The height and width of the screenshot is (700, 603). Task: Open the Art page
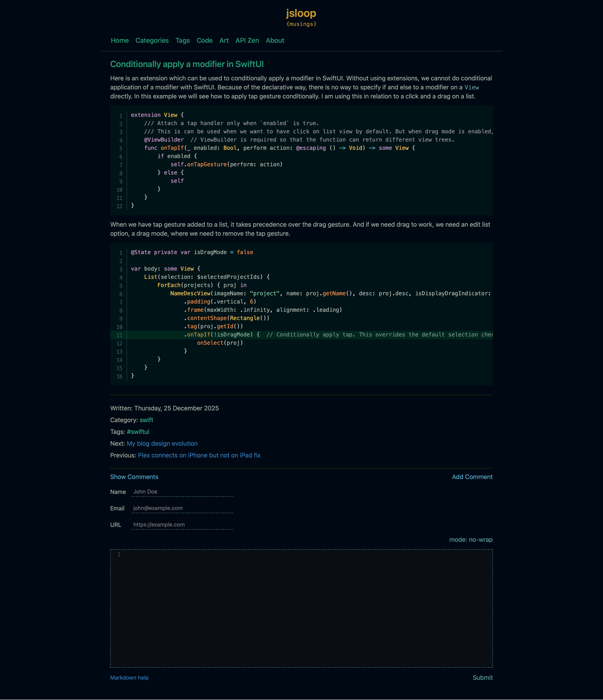tap(224, 41)
